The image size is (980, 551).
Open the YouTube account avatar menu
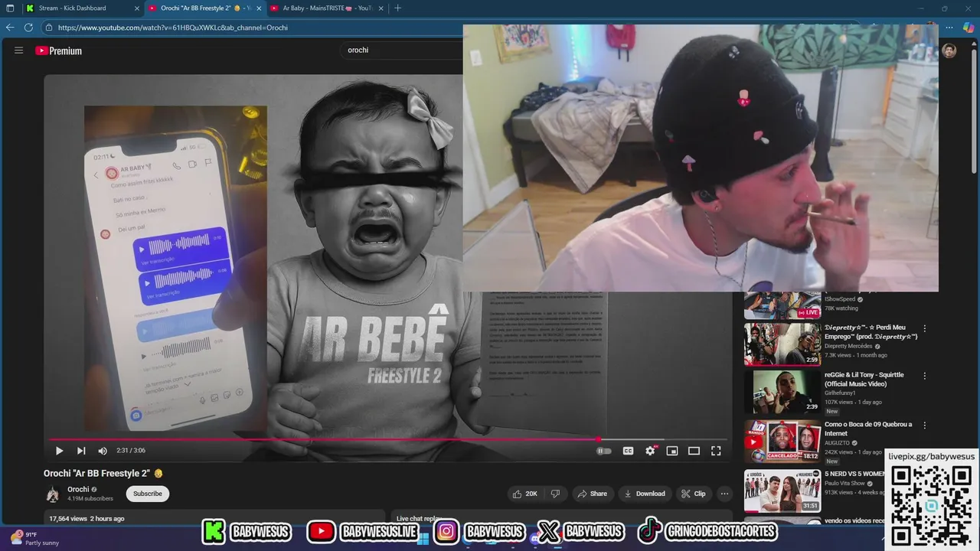click(x=949, y=51)
